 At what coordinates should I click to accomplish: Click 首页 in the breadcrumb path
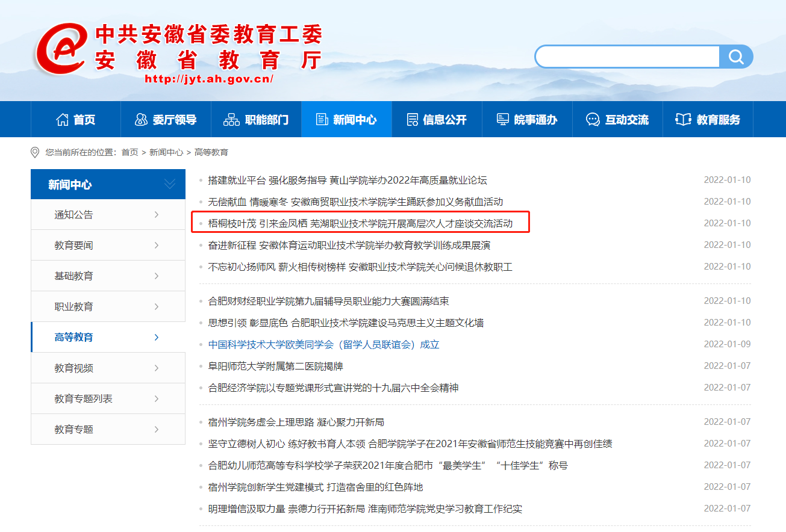click(129, 152)
